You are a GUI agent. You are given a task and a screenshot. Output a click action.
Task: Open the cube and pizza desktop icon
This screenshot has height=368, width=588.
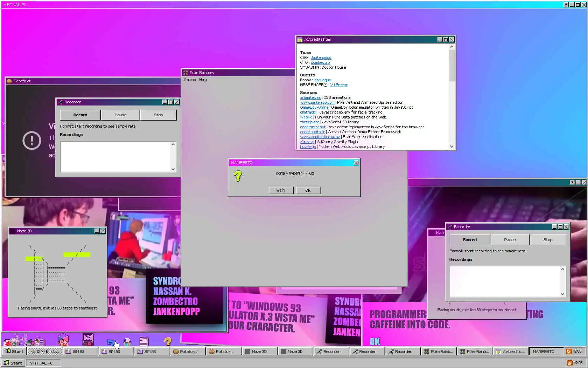63,340
